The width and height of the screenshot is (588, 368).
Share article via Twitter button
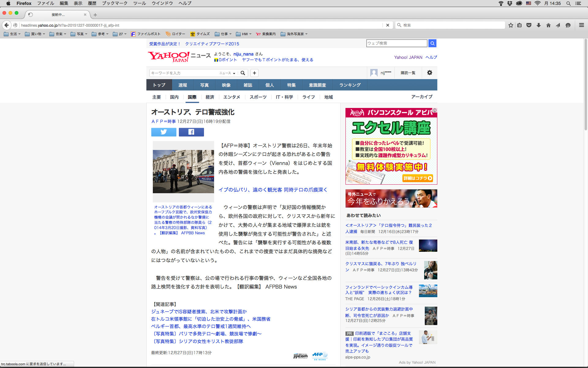(164, 132)
